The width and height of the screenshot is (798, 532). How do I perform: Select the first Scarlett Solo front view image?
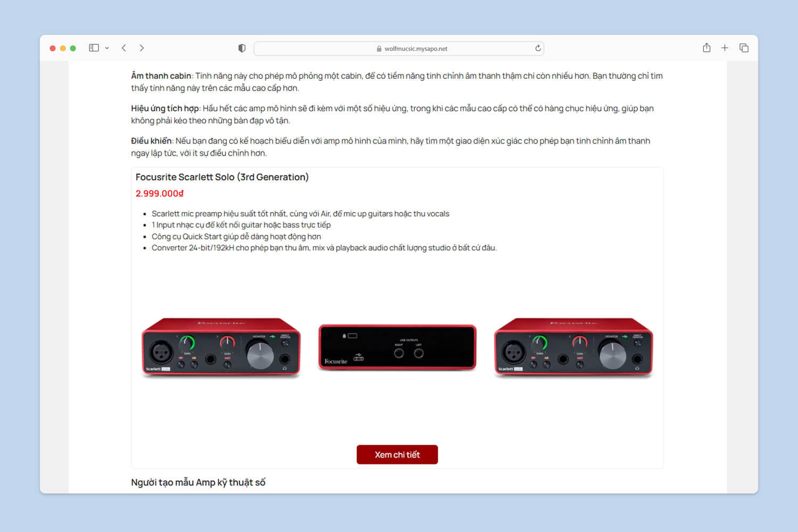[x=221, y=348]
